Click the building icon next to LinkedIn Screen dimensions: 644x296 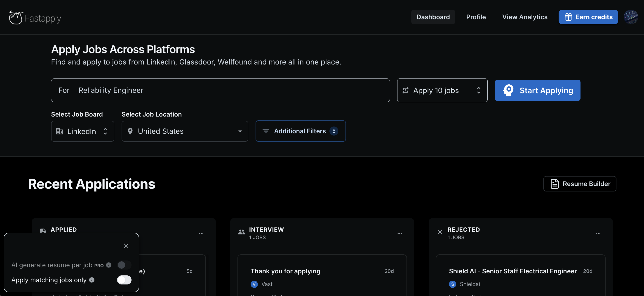pos(59,131)
